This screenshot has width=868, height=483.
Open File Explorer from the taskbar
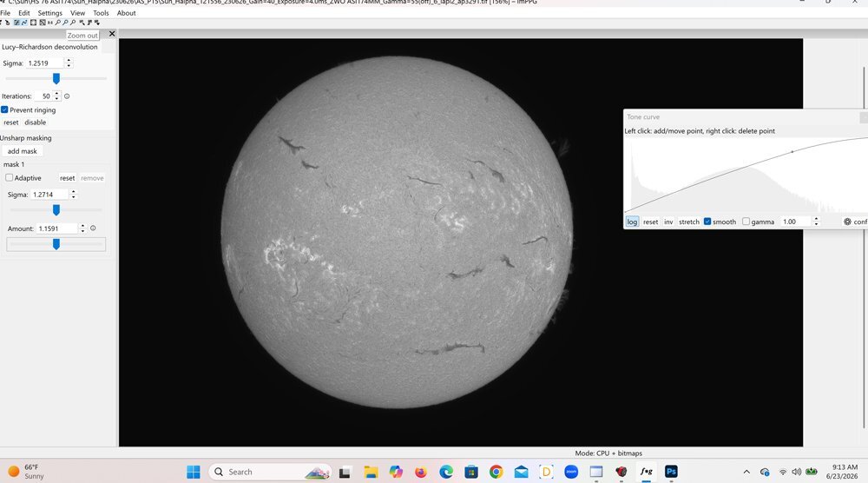(371, 472)
